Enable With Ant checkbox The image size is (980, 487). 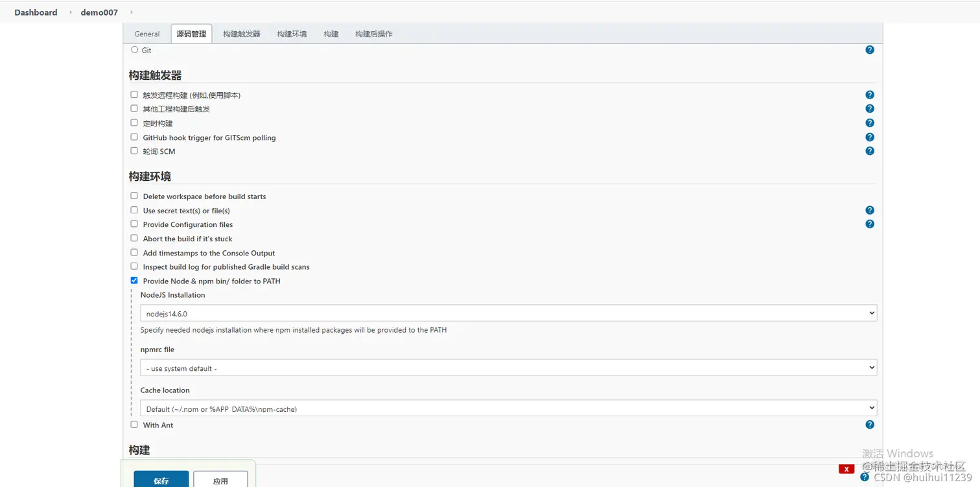coord(134,424)
